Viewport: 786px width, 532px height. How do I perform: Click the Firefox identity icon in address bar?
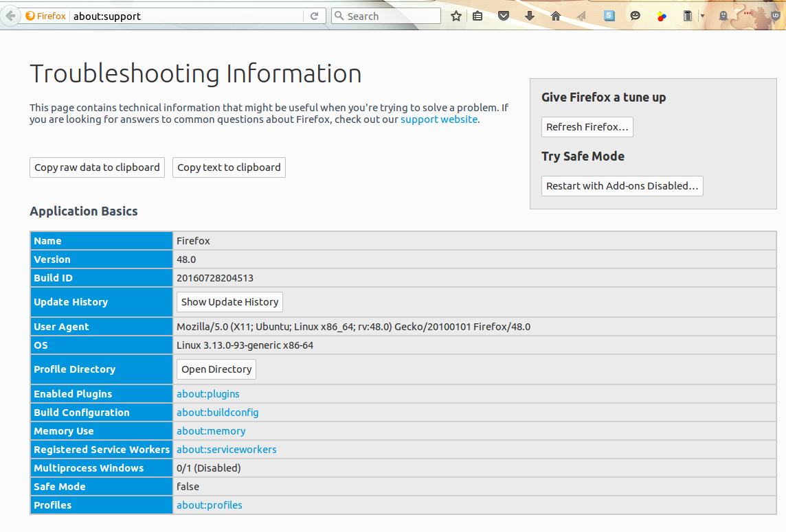pyautogui.click(x=30, y=16)
